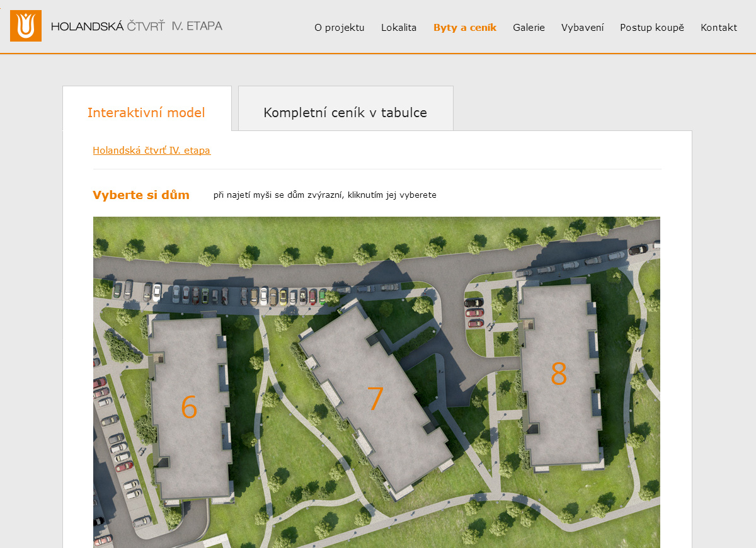Image resolution: width=756 pixels, height=548 pixels.
Task: Navigate to Vybavení in the top menu
Action: [582, 28]
